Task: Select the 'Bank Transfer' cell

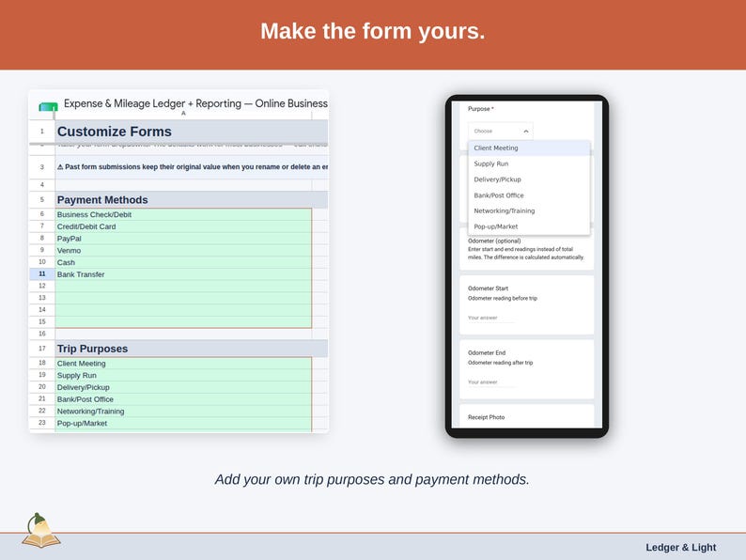Action: [183, 274]
